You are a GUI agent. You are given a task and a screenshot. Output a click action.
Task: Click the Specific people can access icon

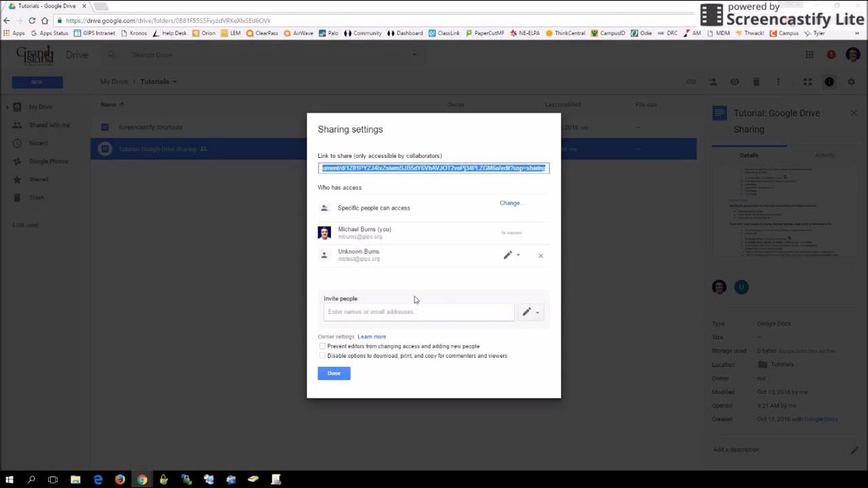coord(324,208)
